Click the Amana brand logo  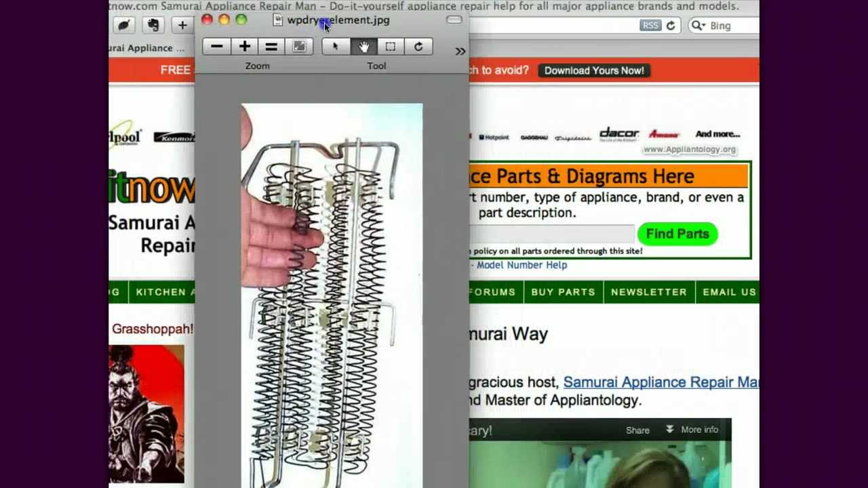[664, 134]
